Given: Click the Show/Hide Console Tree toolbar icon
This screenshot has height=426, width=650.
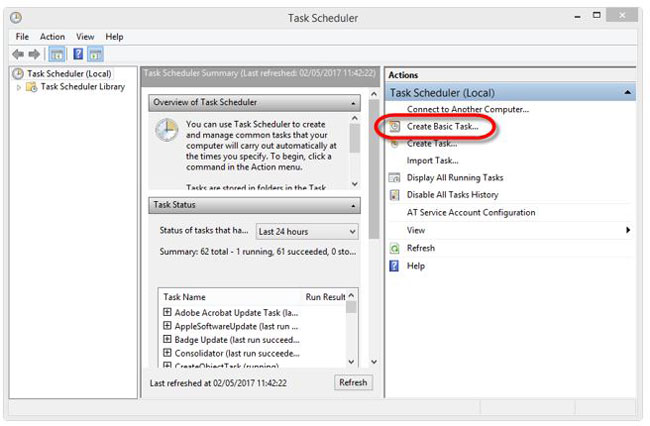Looking at the screenshot, I should pos(57,54).
